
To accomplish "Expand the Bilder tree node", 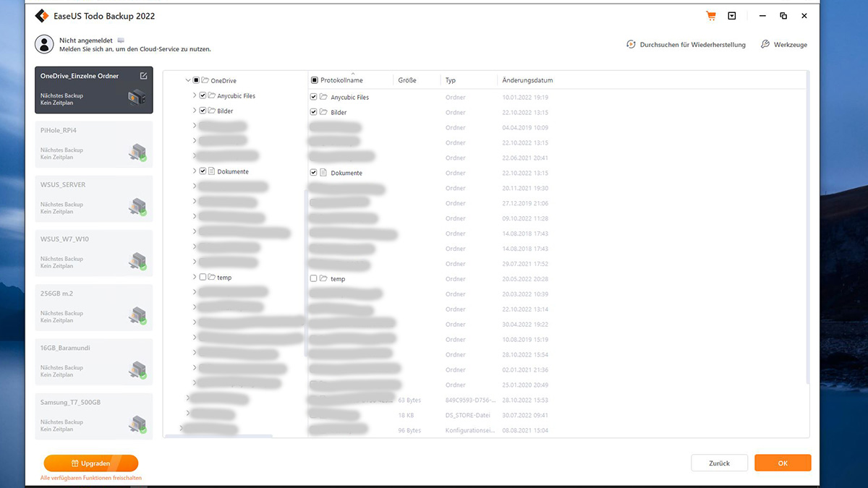I will [x=195, y=111].
